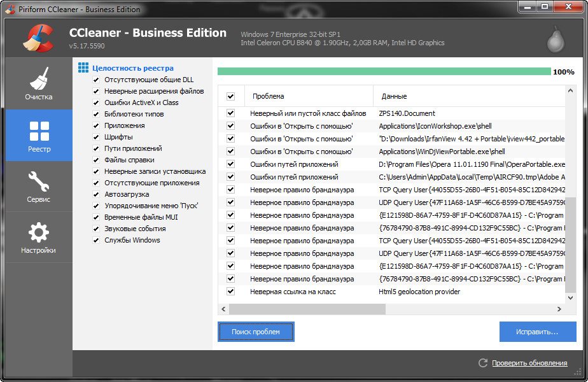Click the Целостность реестра heading
Image resolution: width=588 pixels, height=382 pixels.
133,68
